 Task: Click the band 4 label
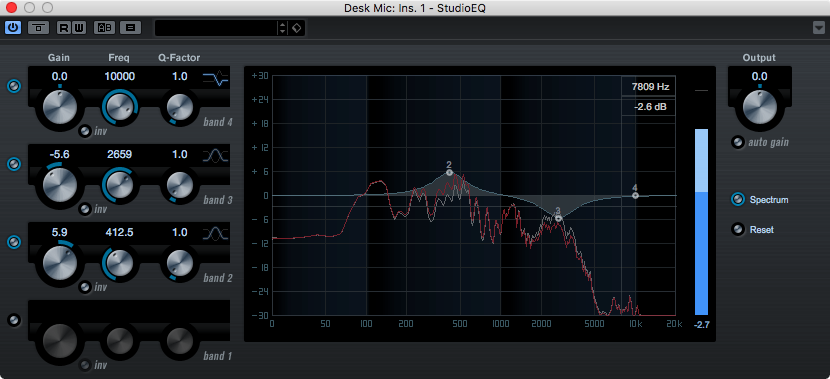point(218,122)
